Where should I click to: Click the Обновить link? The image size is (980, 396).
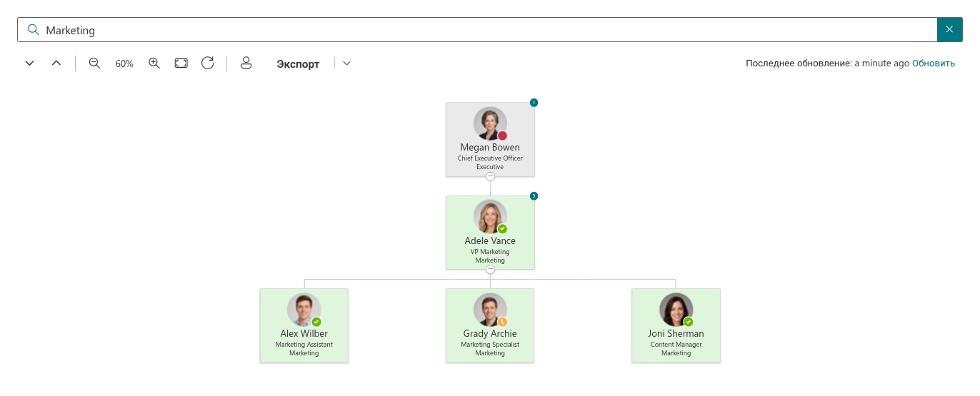pos(934,64)
